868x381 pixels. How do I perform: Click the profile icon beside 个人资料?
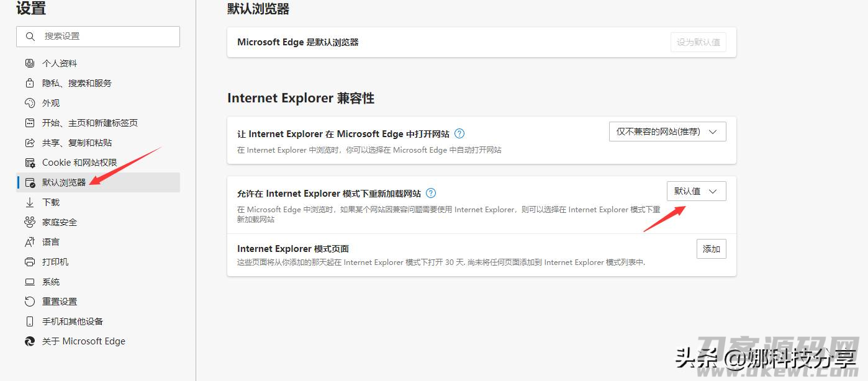tap(30, 63)
